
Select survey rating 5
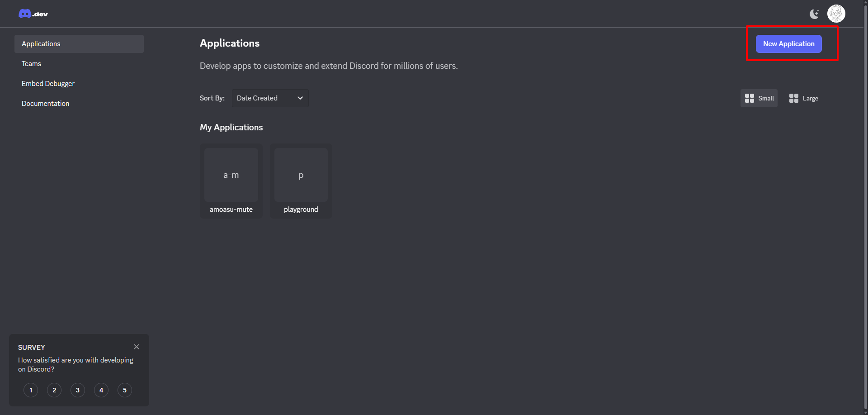125,390
